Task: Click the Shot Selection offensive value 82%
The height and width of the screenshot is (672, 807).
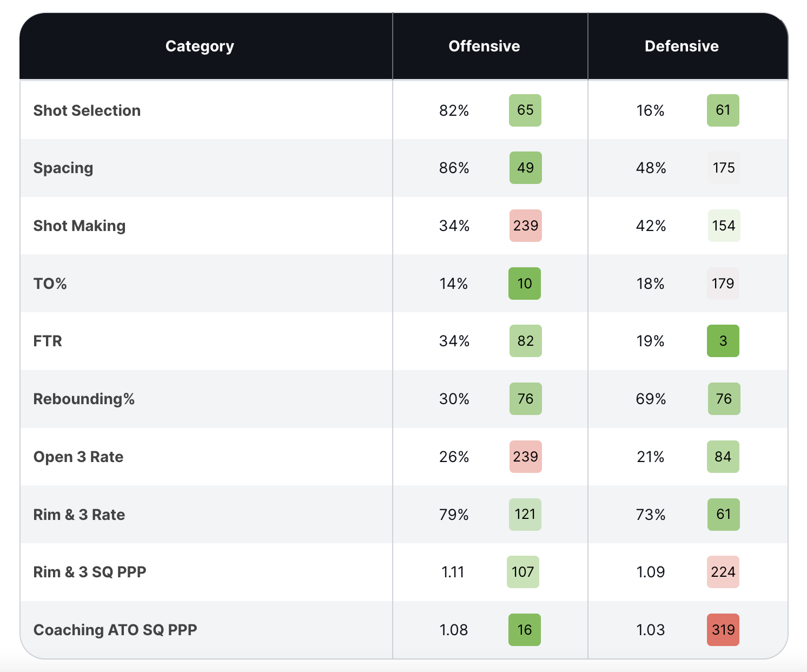Action: point(454,110)
